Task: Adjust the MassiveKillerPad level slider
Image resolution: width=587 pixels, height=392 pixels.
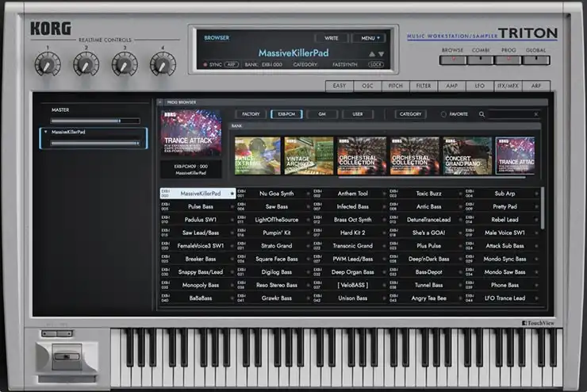Action: pos(95,143)
